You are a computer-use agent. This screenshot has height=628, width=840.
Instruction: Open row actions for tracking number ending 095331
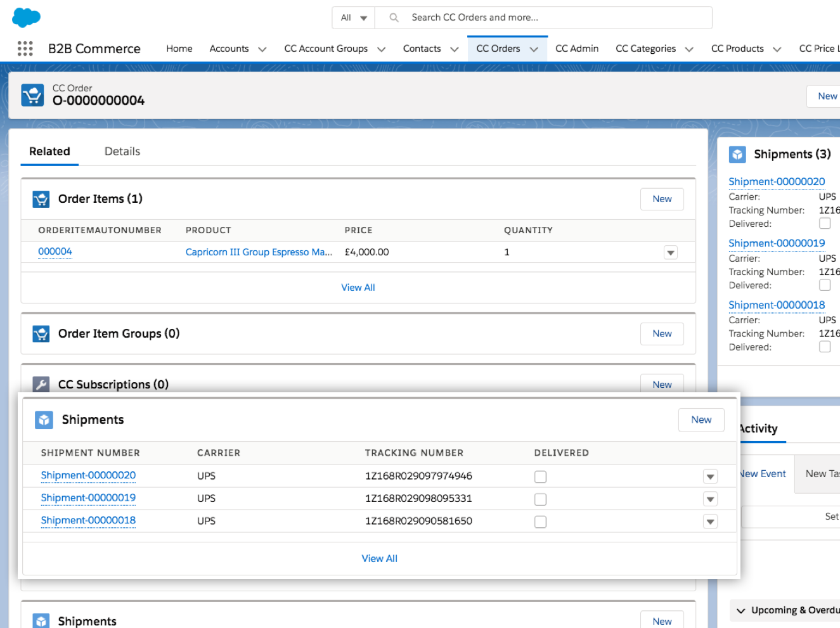tap(710, 499)
